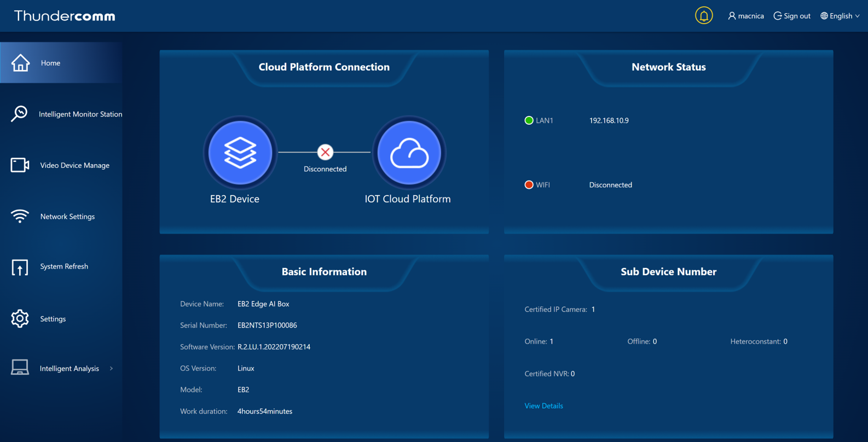Screen dimensions: 868x442
Task: Click the Offline: 0 count
Action: [x=642, y=341]
